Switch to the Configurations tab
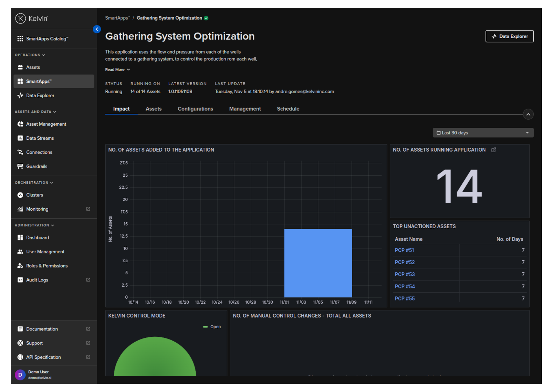 click(195, 109)
